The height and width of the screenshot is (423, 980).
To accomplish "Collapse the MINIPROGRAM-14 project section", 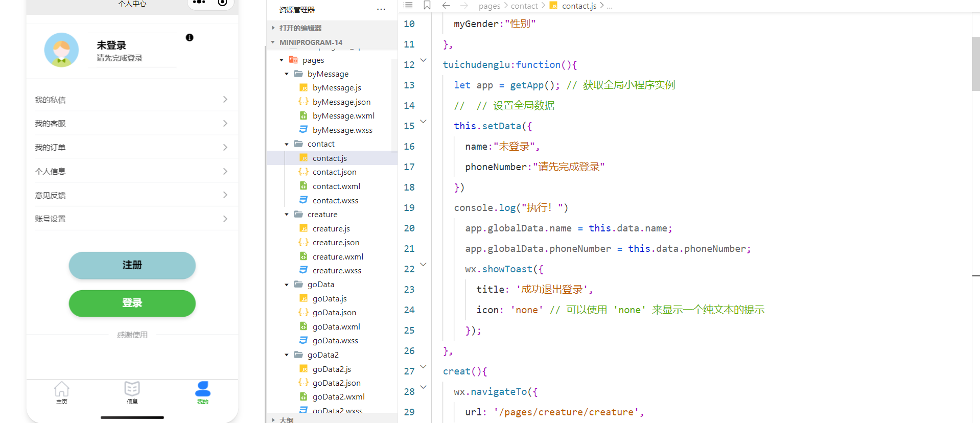I will [x=332, y=42].
